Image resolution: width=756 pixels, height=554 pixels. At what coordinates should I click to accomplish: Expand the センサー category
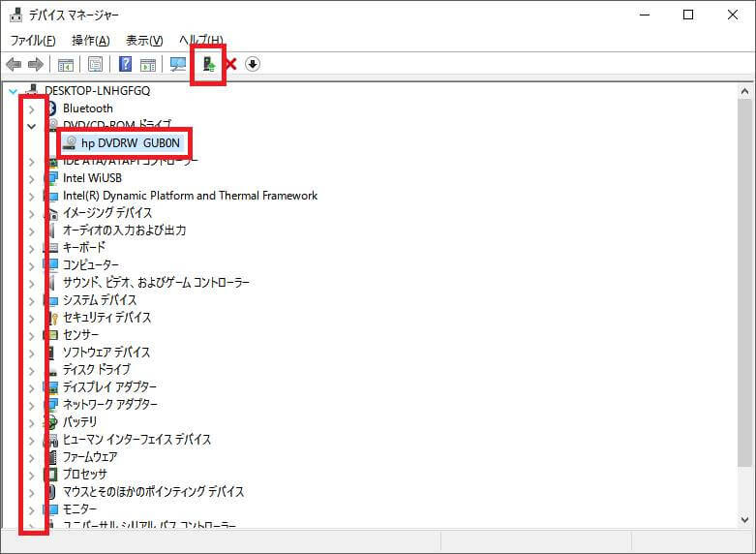(x=31, y=336)
